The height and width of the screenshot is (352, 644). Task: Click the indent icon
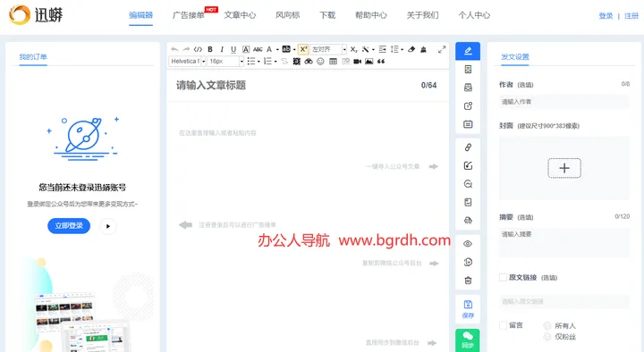click(x=383, y=49)
